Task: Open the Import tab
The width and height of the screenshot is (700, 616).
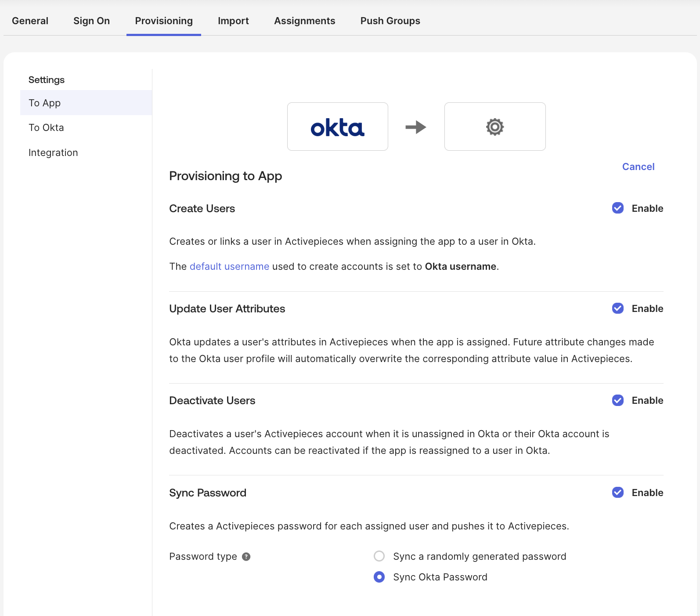Action: 233,21
